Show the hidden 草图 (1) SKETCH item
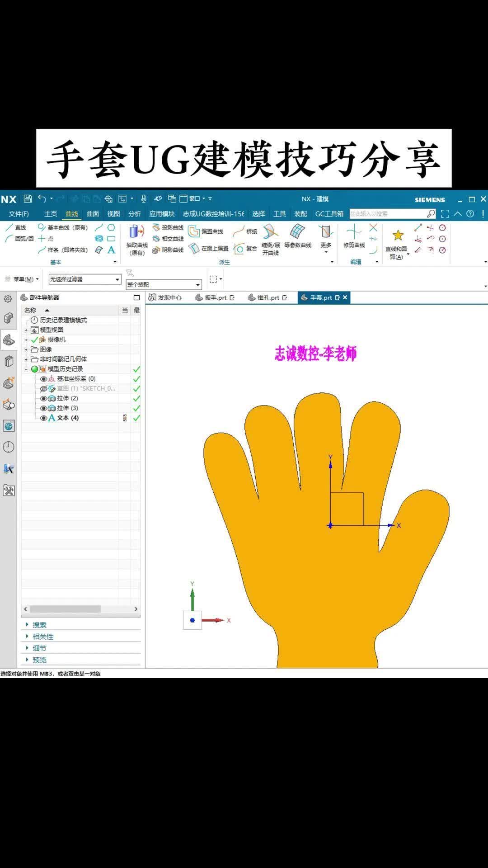The image size is (488, 868). pyautogui.click(x=43, y=388)
